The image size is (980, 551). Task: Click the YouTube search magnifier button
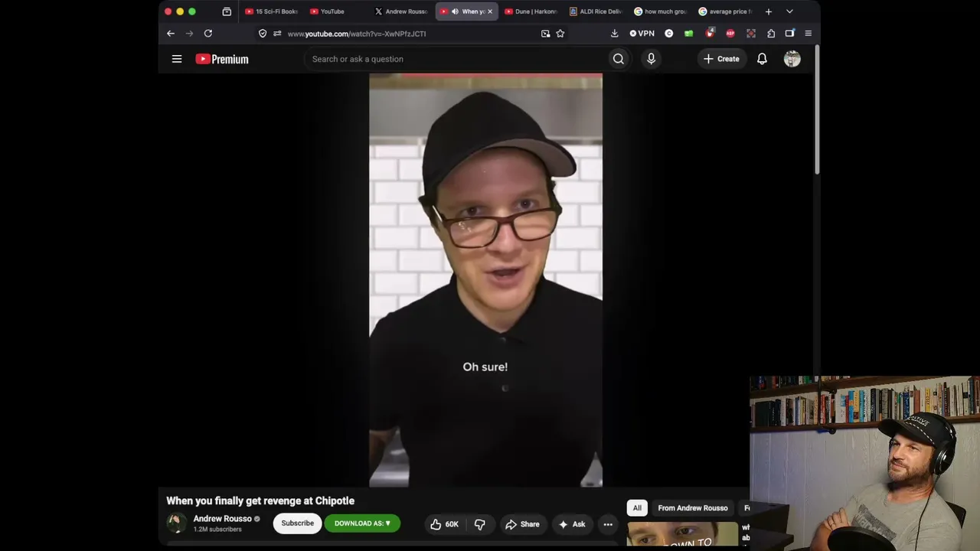(619, 59)
